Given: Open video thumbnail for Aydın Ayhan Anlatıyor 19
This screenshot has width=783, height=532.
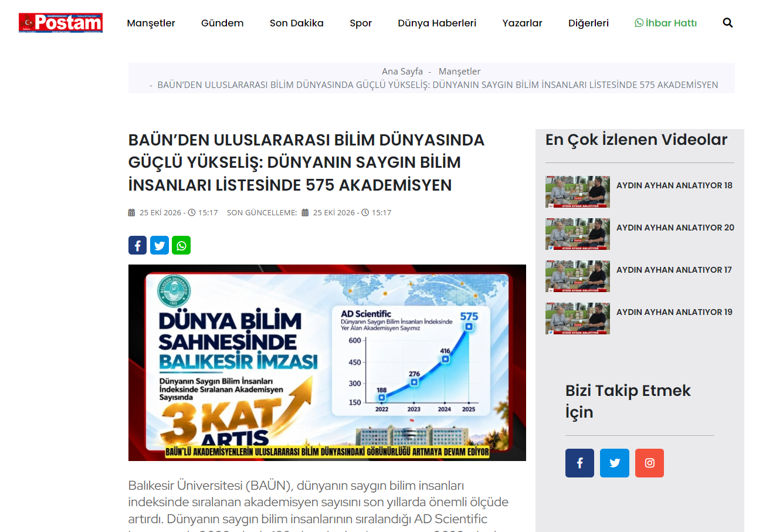Looking at the screenshot, I should [x=578, y=318].
